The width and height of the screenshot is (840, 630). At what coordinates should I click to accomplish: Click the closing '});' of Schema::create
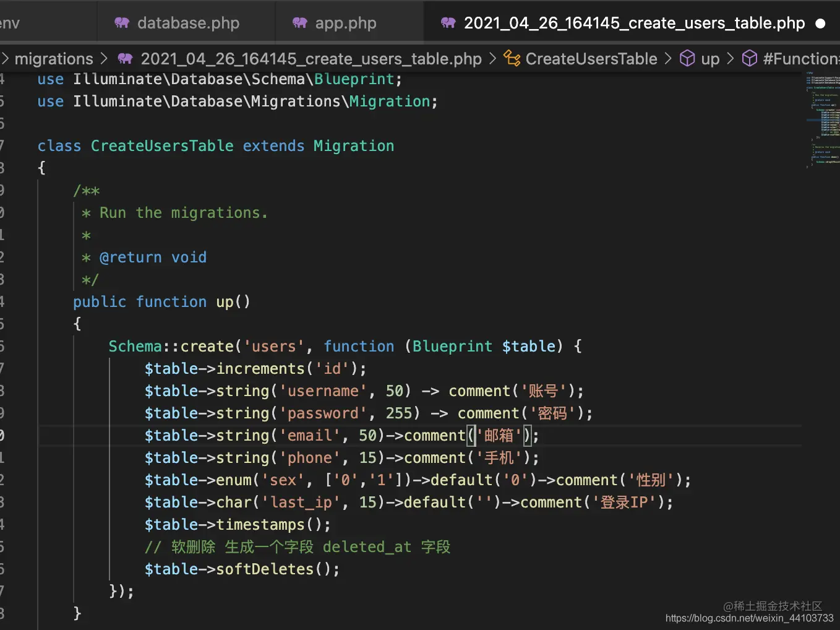[x=121, y=592]
